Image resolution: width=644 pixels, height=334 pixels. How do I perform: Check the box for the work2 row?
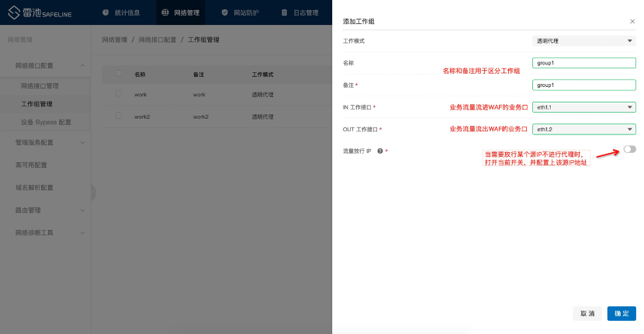click(x=119, y=116)
